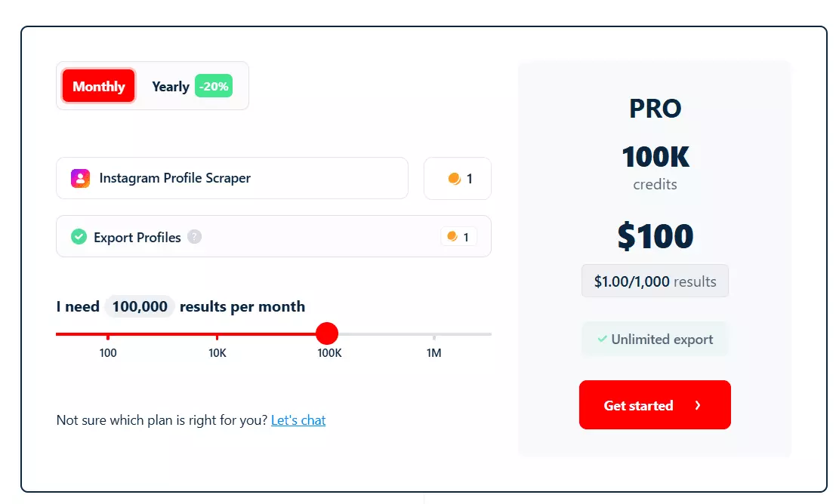Click the green -20% discount badge
The height and width of the screenshot is (504, 839).
[213, 86]
